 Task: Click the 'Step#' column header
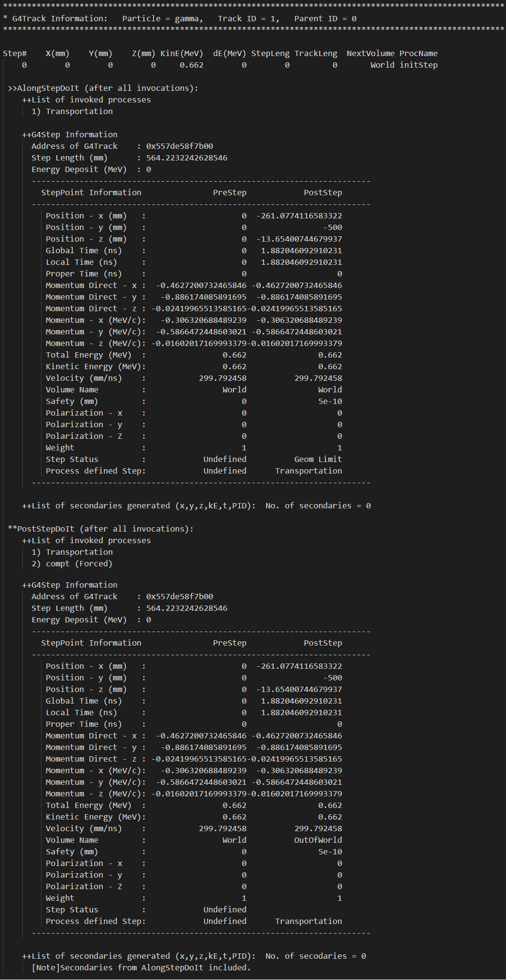[x=14, y=53]
